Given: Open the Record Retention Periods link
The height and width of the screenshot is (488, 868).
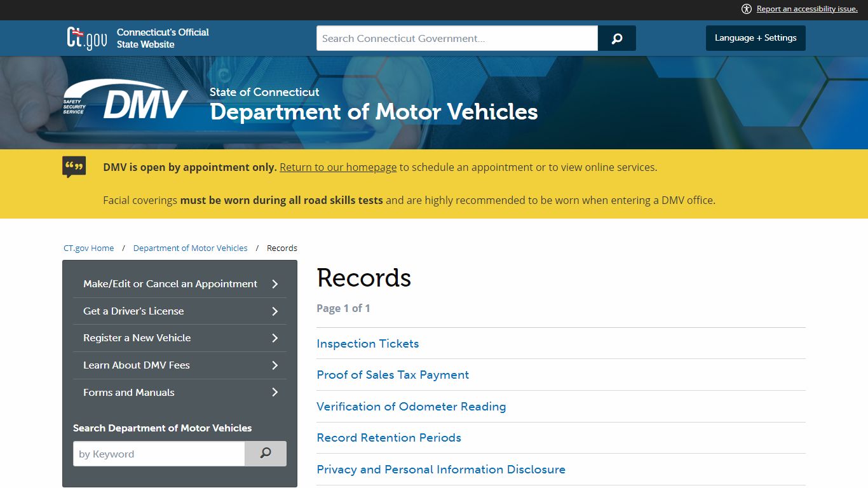Looking at the screenshot, I should click(x=389, y=438).
